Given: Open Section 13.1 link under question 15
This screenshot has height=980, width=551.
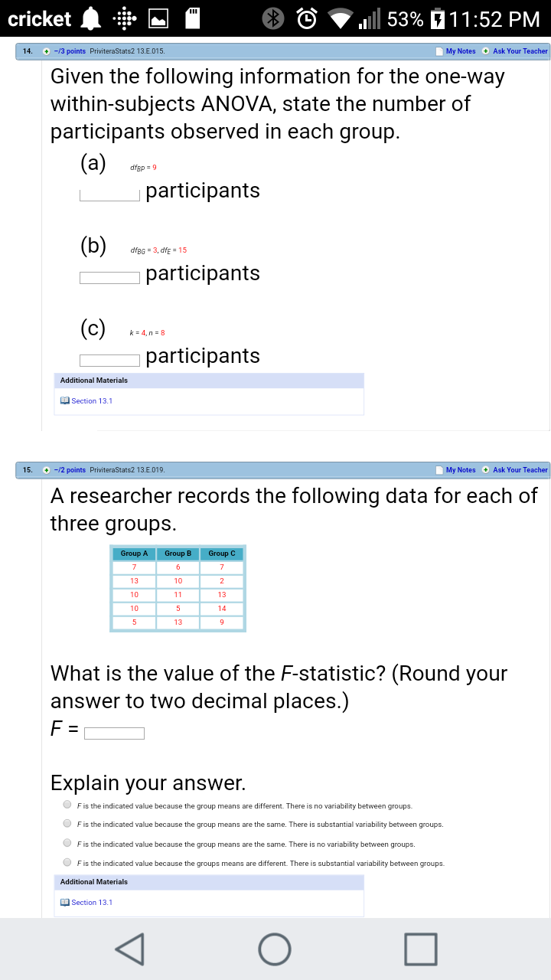Looking at the screenshot, I should pyautogui.click(x=92, y=902).
